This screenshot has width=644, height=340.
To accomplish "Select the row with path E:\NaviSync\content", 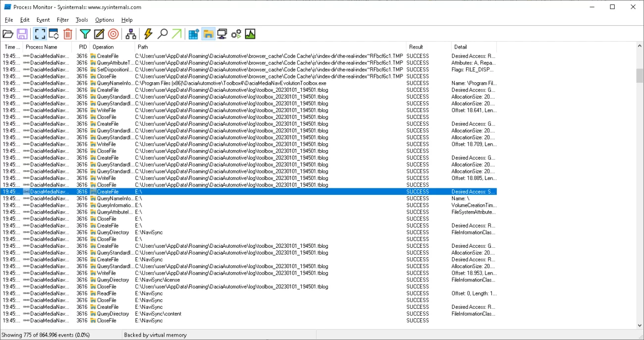I will [x=249, y=314].
